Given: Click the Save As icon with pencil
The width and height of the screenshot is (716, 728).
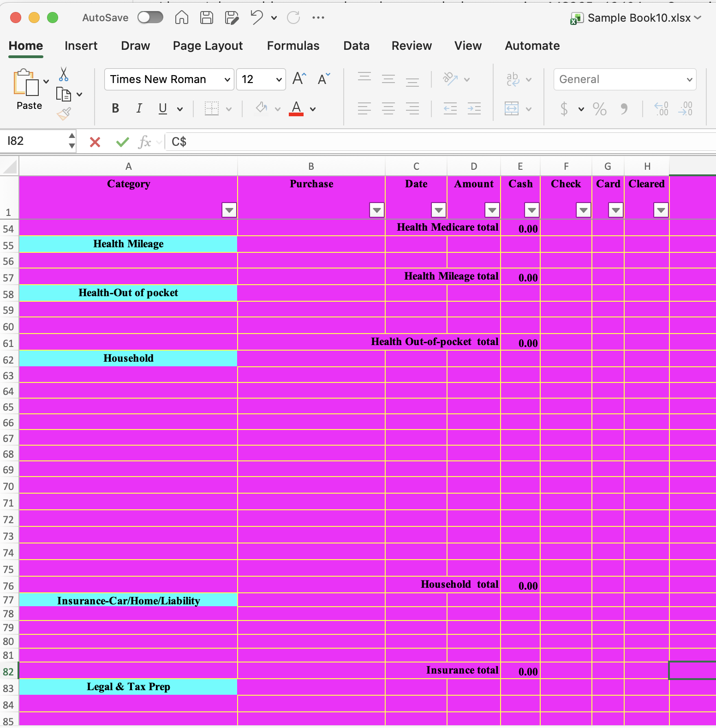Looking at the screenshot, I should [x=232, y=18].
